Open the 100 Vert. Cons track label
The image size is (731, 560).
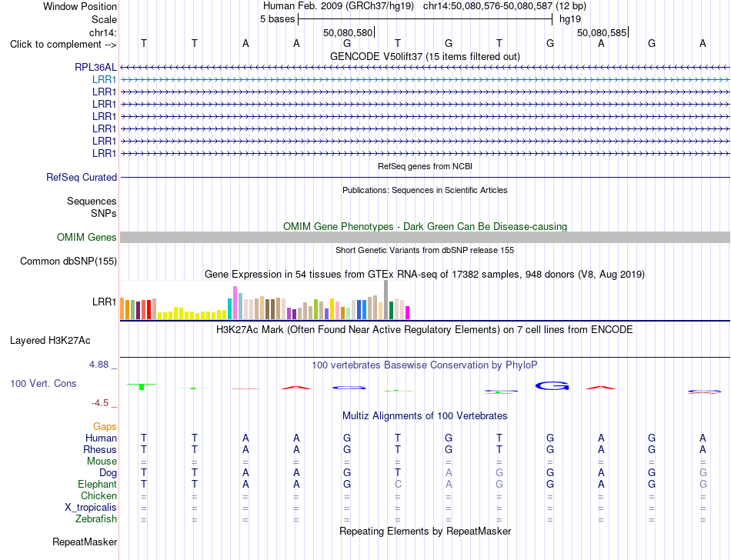tap(43, 383)
